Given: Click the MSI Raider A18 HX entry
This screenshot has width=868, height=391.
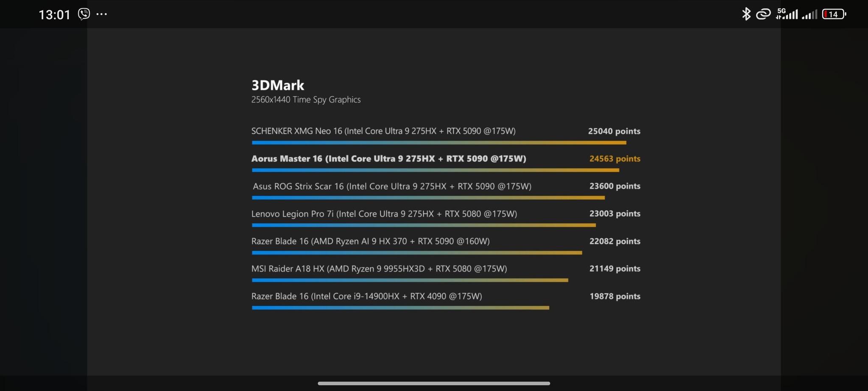Looking at the screenshot, I should point(379,269).
